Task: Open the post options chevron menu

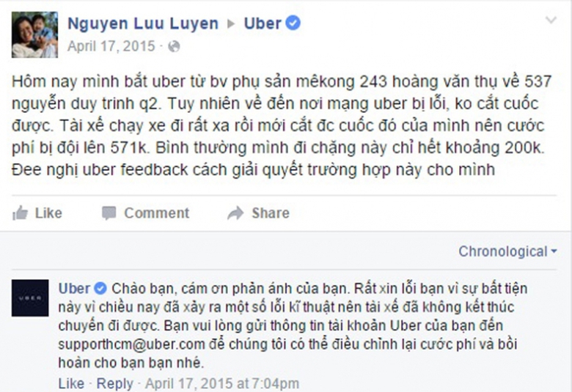Action: click(x=551, y=20)
